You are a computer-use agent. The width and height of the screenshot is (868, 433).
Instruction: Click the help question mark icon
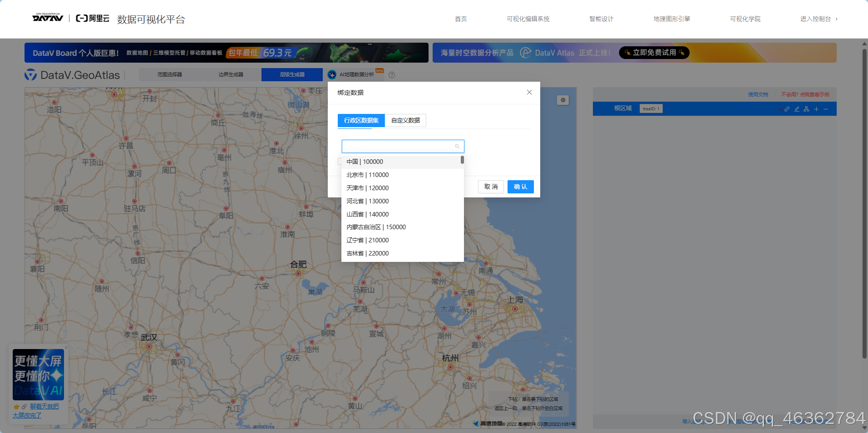(392, 75)
